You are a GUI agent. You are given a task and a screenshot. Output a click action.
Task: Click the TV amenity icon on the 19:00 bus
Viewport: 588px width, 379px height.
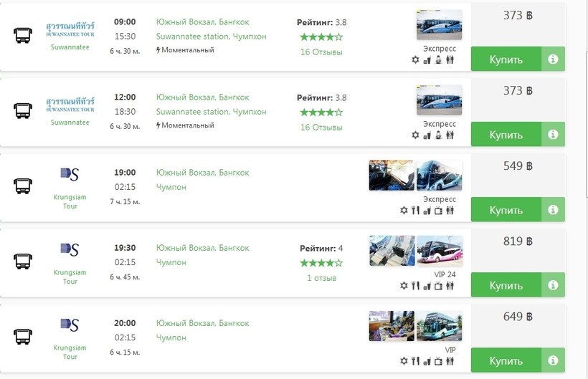pyautogui.click(x=438, y=211)
